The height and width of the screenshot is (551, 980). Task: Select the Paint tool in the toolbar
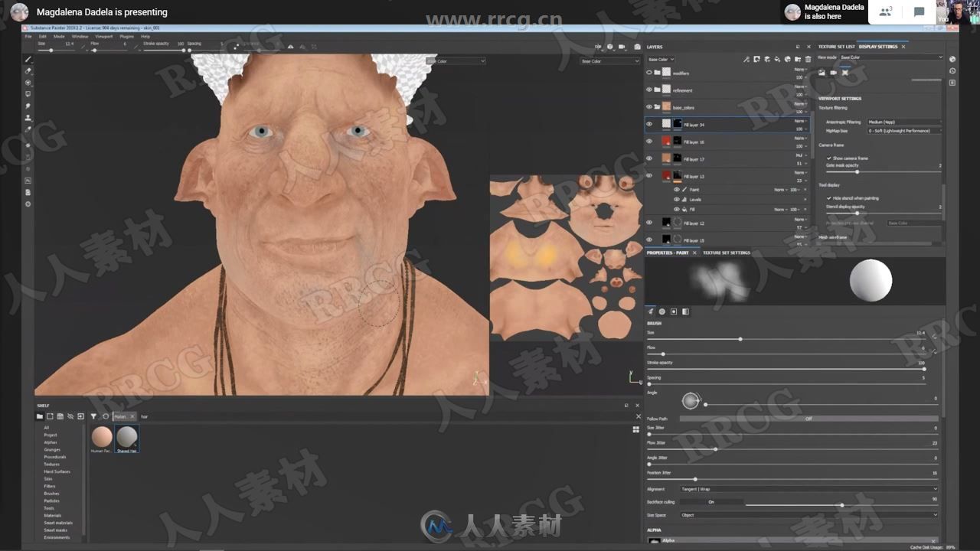click(28, 59)
